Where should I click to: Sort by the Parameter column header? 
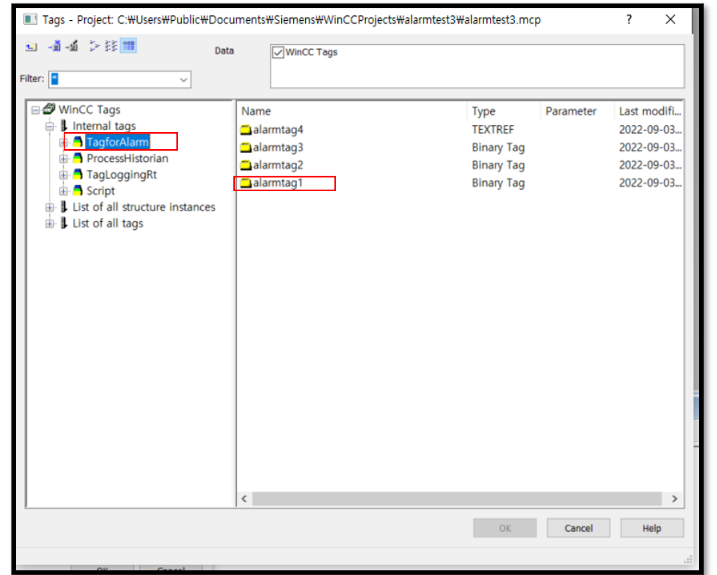(578, 111)
